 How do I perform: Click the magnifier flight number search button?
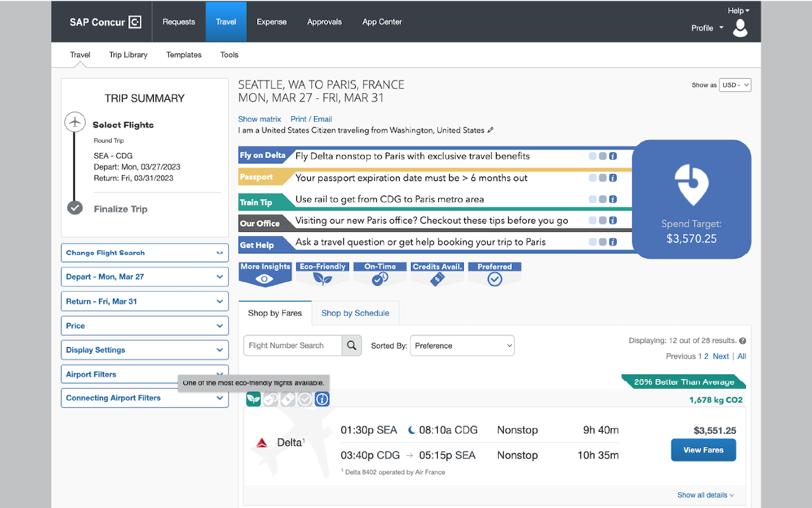coord(352,345)
